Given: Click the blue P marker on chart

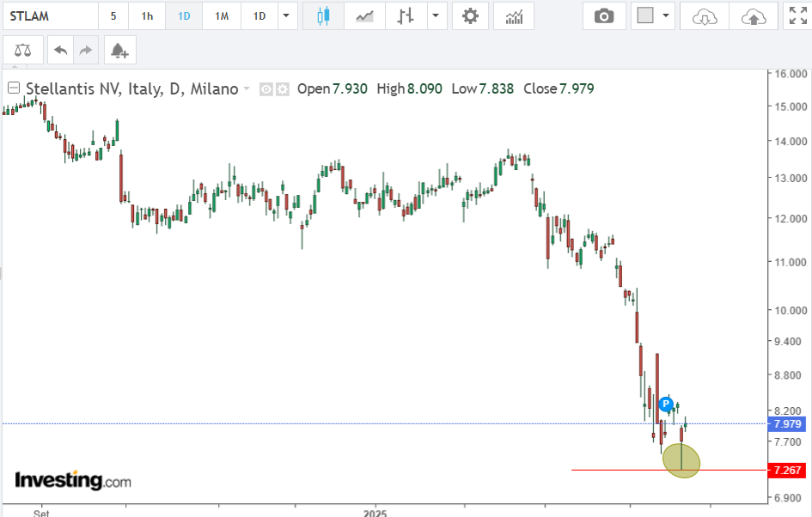Looking at the screenshot, I should coord(666,404).
